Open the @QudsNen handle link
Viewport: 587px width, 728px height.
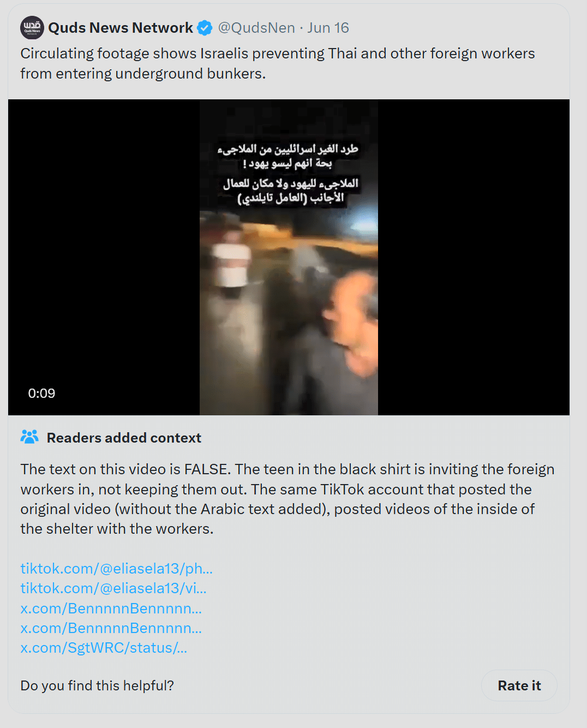click(x=256, y=28)
